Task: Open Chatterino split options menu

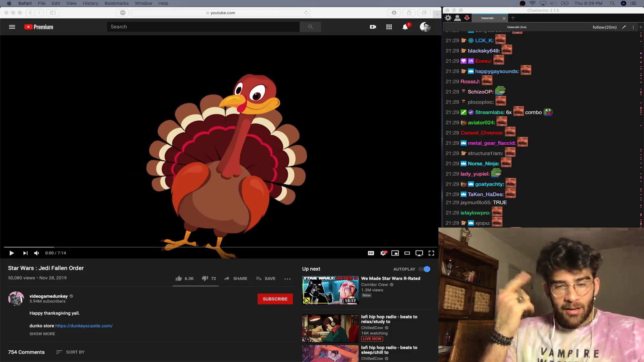Action: (633, 27)
